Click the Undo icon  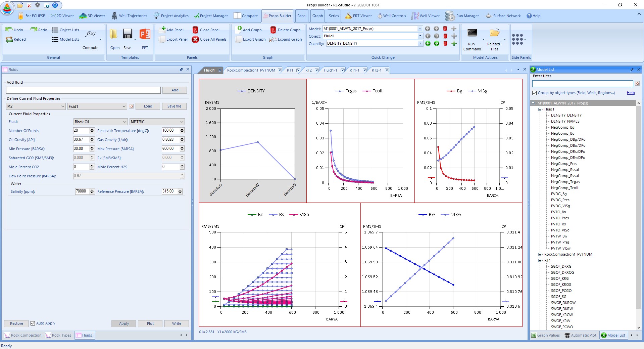pyautogui.click(x=9, y=30)
